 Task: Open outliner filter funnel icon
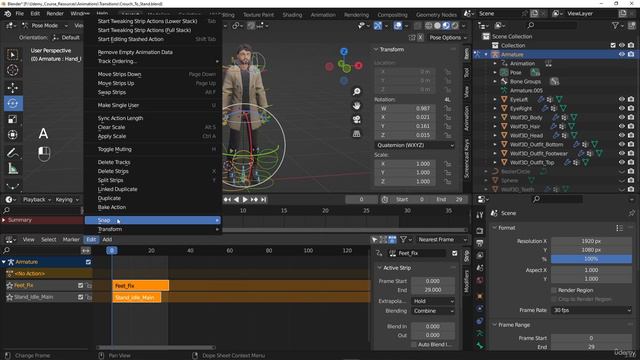tap(616, 25)
